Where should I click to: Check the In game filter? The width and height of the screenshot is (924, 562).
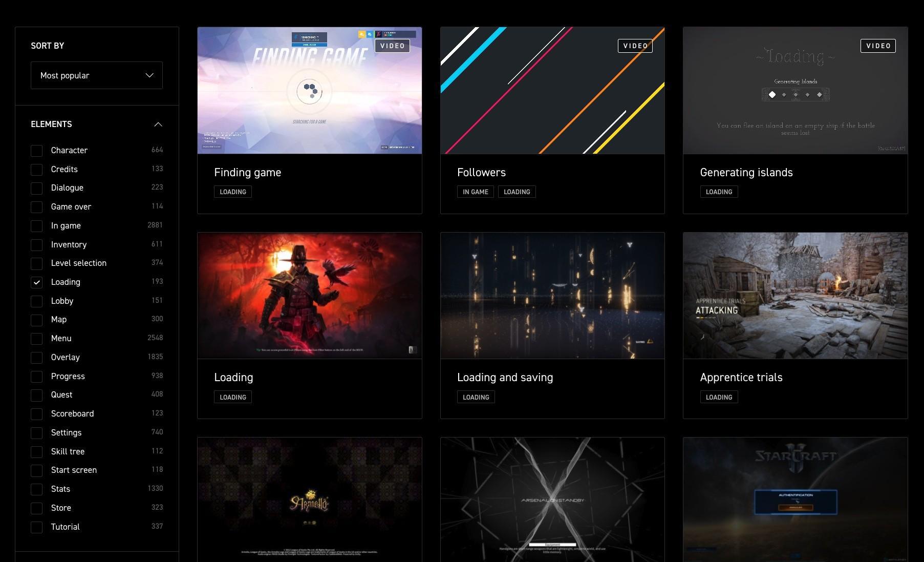pos(36,226)
